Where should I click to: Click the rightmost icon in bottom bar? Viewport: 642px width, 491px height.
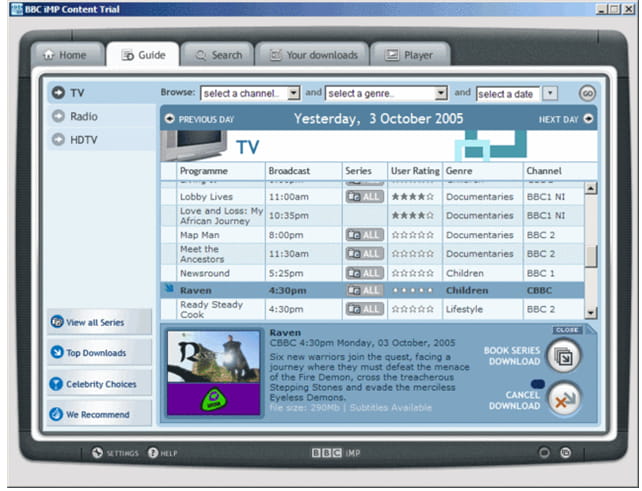pos(565,453)
